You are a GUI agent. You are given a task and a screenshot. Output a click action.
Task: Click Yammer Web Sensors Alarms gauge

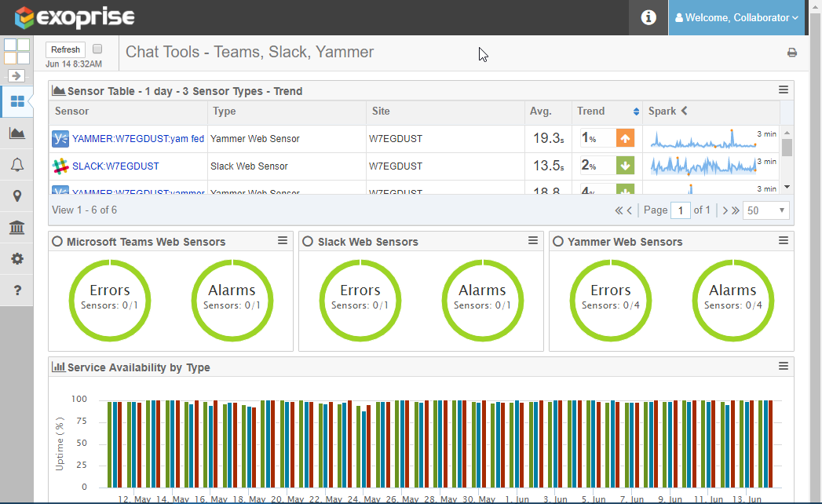pos(732,301)
